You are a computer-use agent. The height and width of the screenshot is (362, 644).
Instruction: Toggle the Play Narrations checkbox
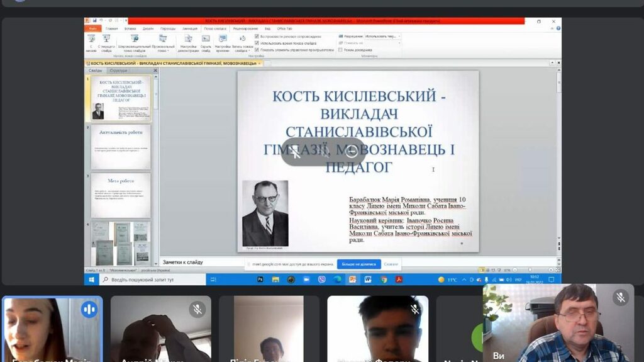click(257, 37)
